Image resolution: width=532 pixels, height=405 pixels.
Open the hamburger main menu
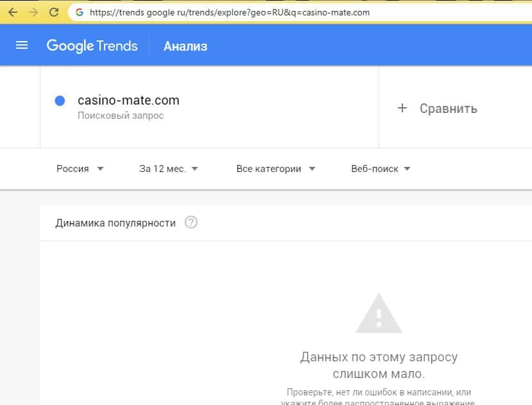[x=22, y=46]
